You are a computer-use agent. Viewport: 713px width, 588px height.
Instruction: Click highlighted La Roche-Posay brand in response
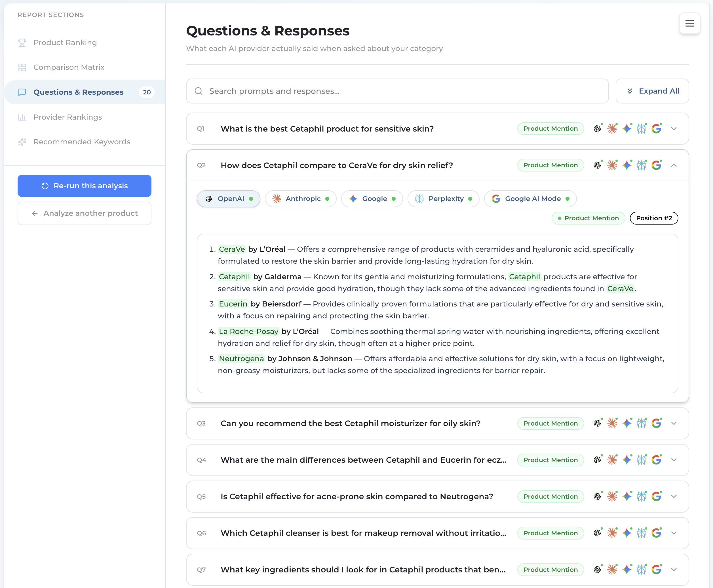tap(248, 332)
